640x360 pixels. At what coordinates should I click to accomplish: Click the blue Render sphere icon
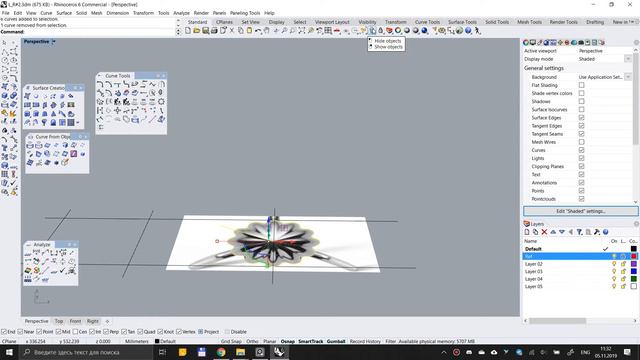424,31
